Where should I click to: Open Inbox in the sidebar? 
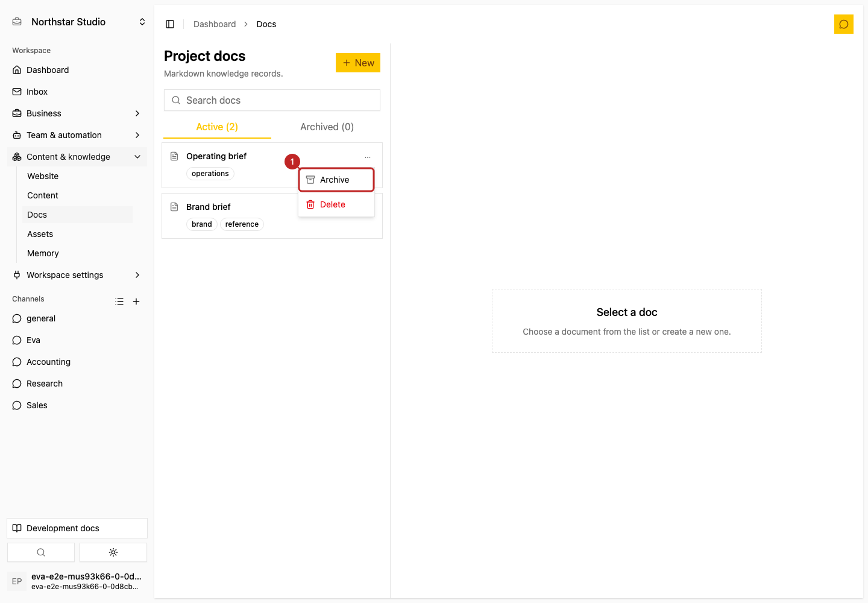(x=77, y=92)
